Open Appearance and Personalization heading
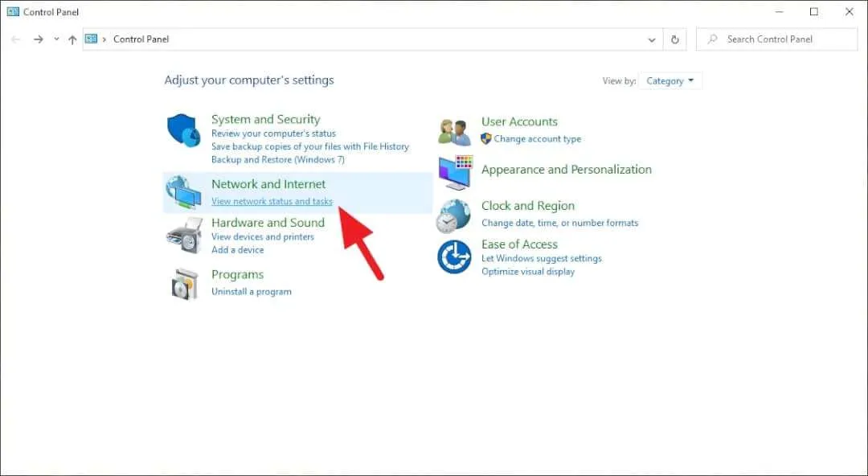The width and height of the screenshot is (868, 476). [567, 170]
